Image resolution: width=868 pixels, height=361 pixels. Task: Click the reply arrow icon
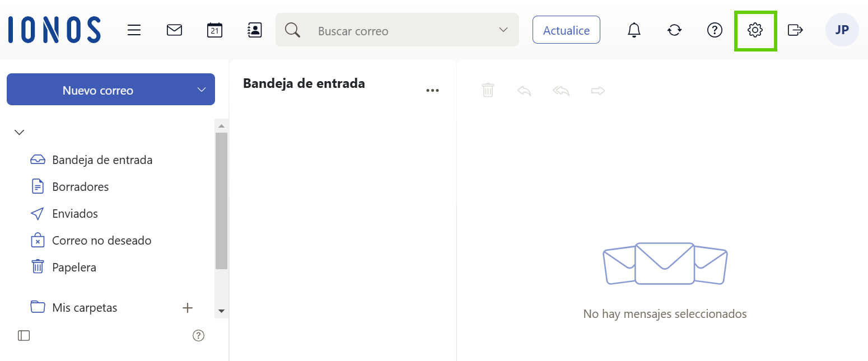point(524,91)
